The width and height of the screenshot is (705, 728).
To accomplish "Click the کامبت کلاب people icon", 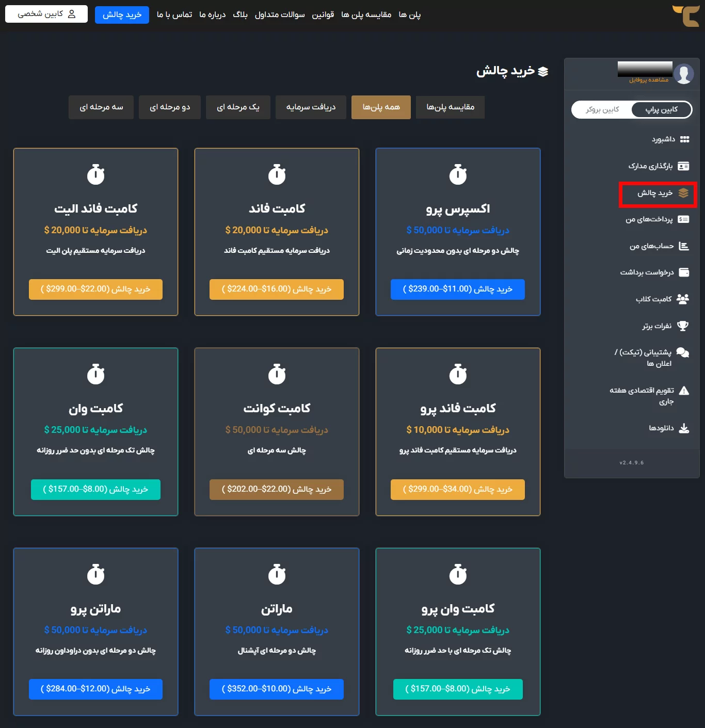I will click(x=683, y=299).
